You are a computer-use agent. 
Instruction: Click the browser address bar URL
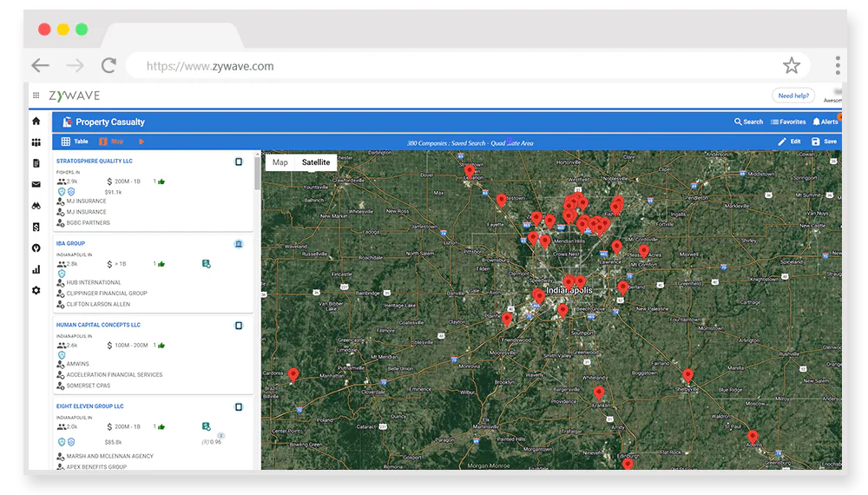click(x=210, y=67)
